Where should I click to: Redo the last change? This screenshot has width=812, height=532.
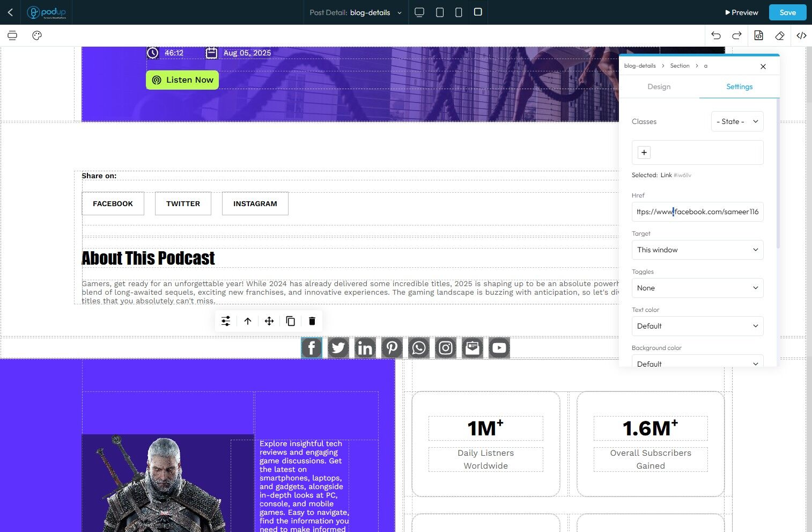pos(737,35)
